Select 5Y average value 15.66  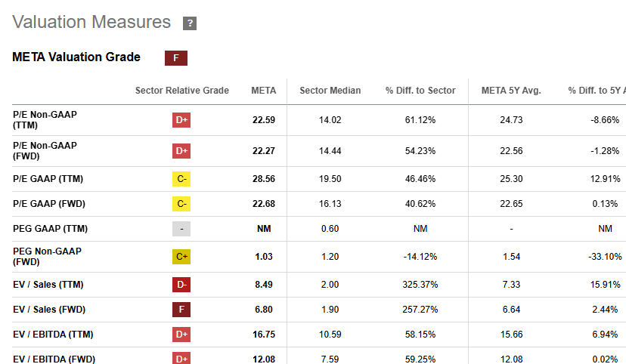point(511,335)
